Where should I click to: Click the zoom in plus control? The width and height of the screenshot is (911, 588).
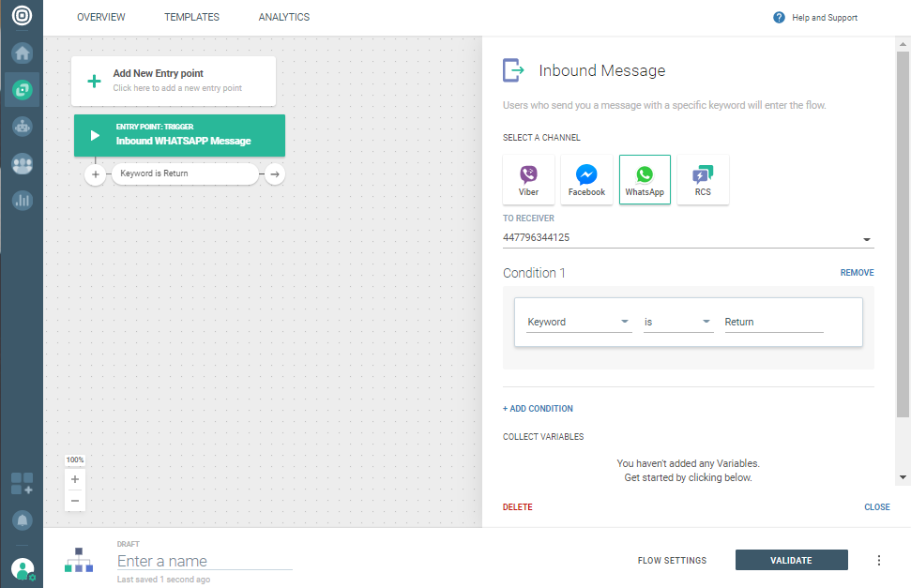point(75,479)
